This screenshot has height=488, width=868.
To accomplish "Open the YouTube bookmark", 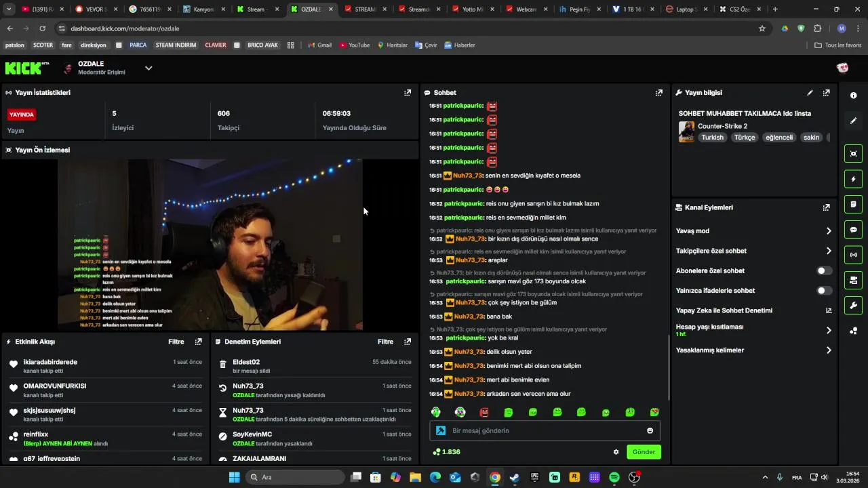I will pyautogui.click(x=355, y=45).
